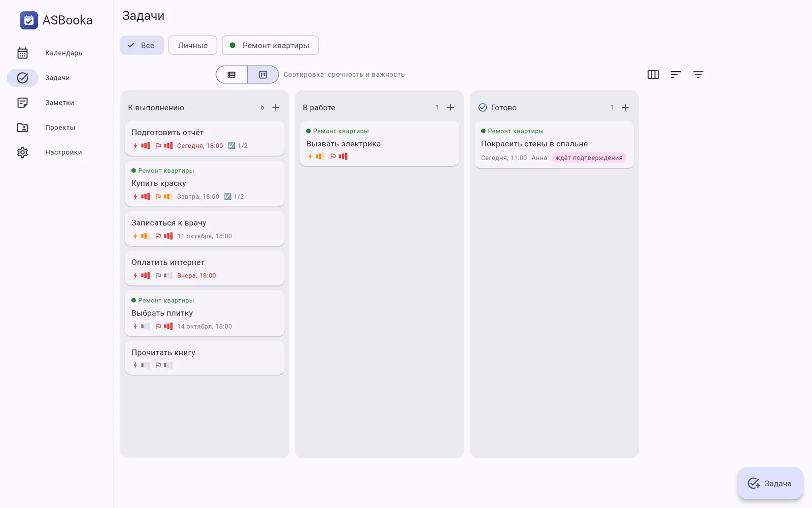Open the sort options icon
Viewport: 812px width, 508px height.
pos(675,75)
